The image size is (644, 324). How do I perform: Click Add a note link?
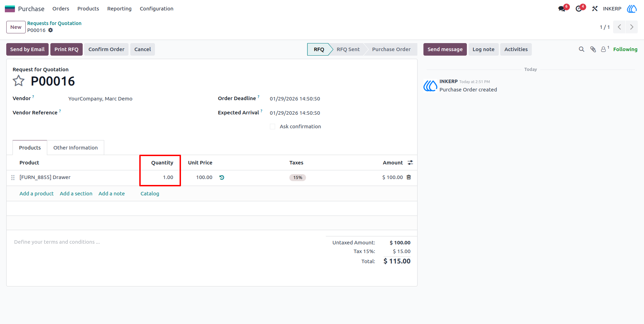[112, 194]
